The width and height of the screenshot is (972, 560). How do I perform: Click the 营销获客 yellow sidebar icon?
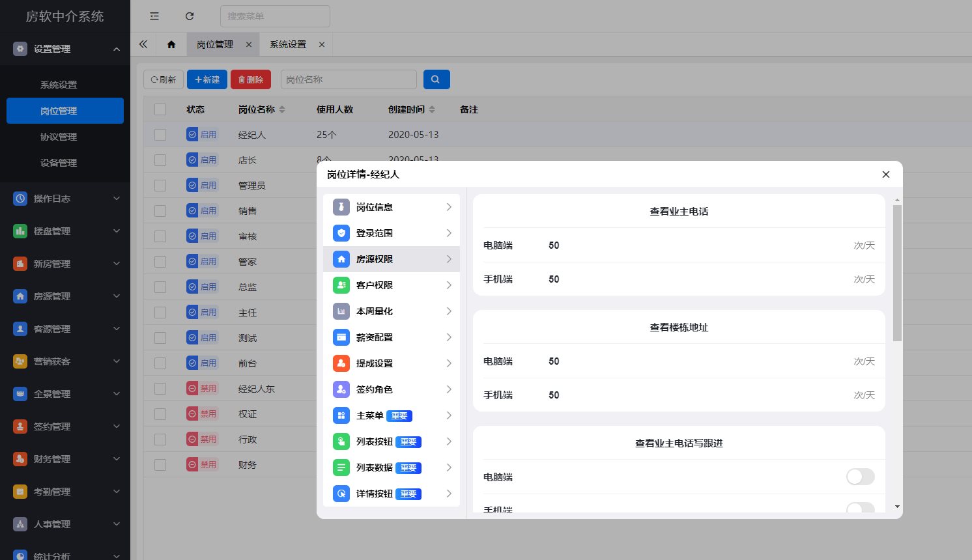pos(20,361)
